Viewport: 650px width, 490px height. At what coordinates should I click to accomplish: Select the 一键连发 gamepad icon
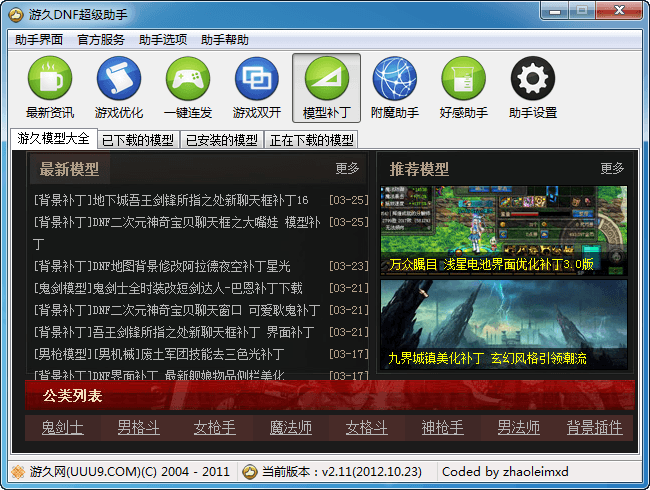188,80
